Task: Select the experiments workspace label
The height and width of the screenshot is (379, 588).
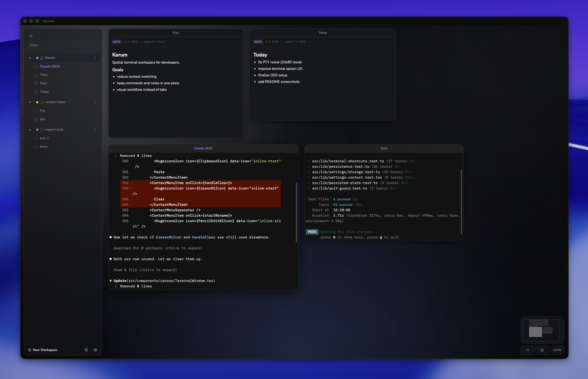Action: 54,129
